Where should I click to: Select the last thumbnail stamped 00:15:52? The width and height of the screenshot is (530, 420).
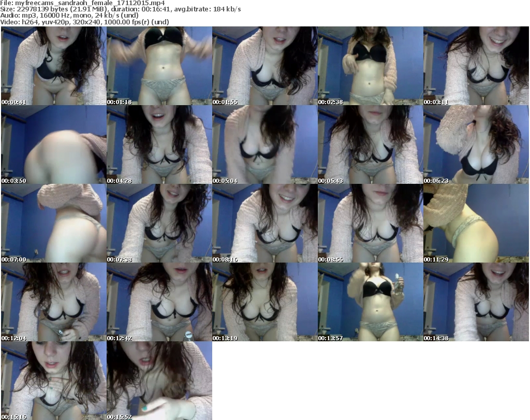coord(159,381)
